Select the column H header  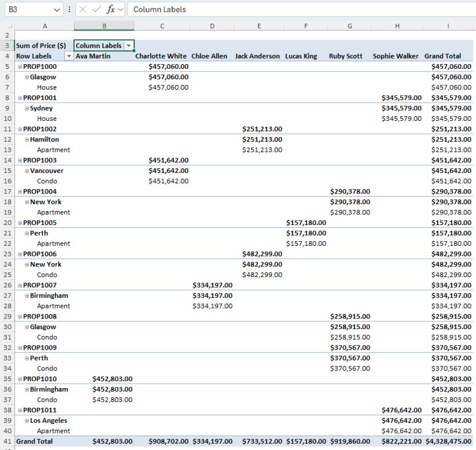[x=397, y=26]
